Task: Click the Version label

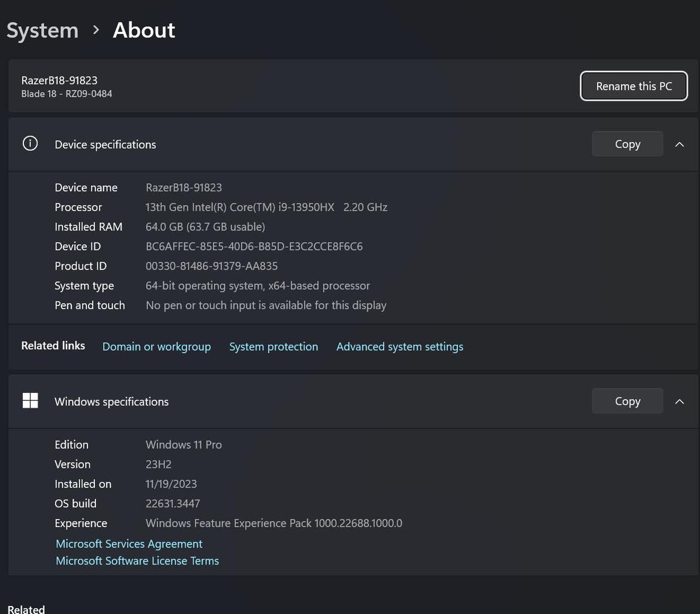Action: tap(72, 464)
